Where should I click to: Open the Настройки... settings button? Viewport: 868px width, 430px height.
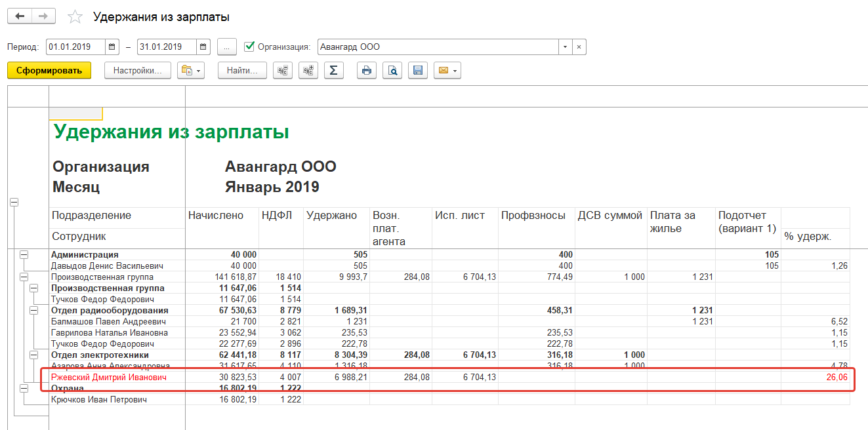[138, 71]
